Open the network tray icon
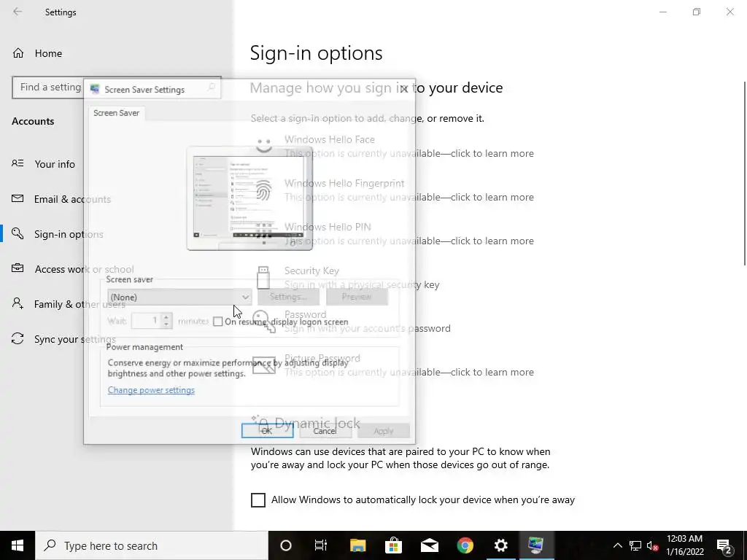 pos(635,545)
